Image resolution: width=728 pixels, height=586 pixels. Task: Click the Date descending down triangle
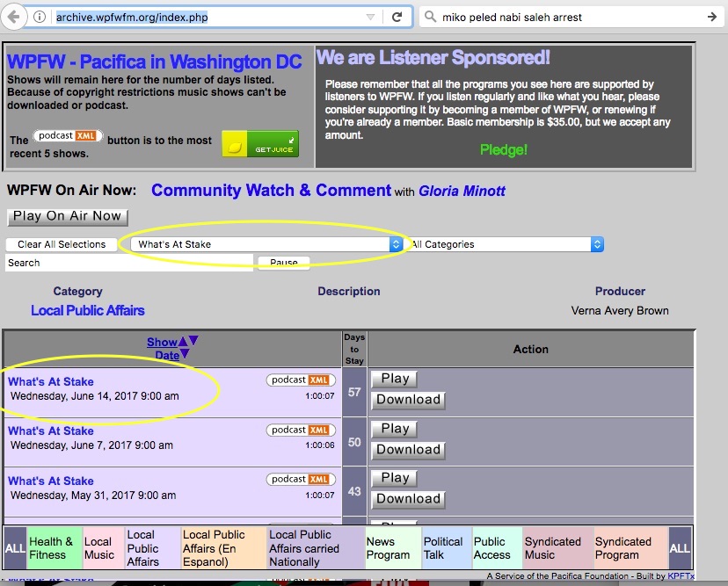[185, 354]
